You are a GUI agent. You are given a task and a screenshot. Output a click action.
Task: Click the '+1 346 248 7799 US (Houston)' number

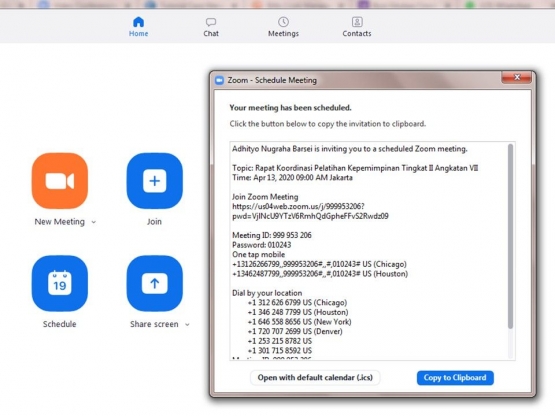coord(298,312)
